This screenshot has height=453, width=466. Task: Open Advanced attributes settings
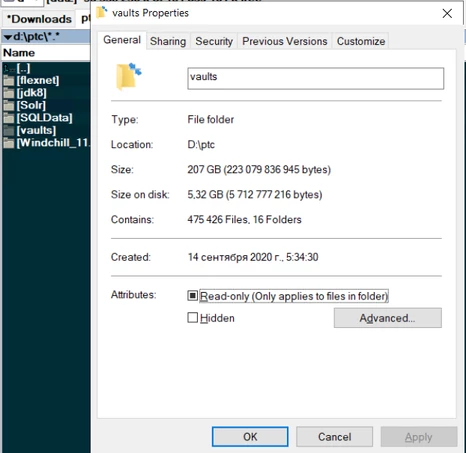click(x=388, y=318)
